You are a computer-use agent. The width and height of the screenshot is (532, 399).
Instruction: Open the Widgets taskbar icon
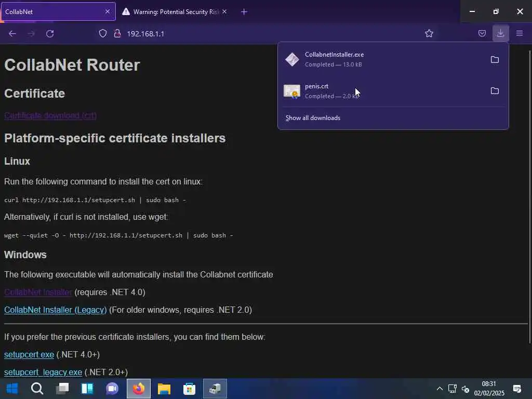pyautogui.click(x=87, y=389)
